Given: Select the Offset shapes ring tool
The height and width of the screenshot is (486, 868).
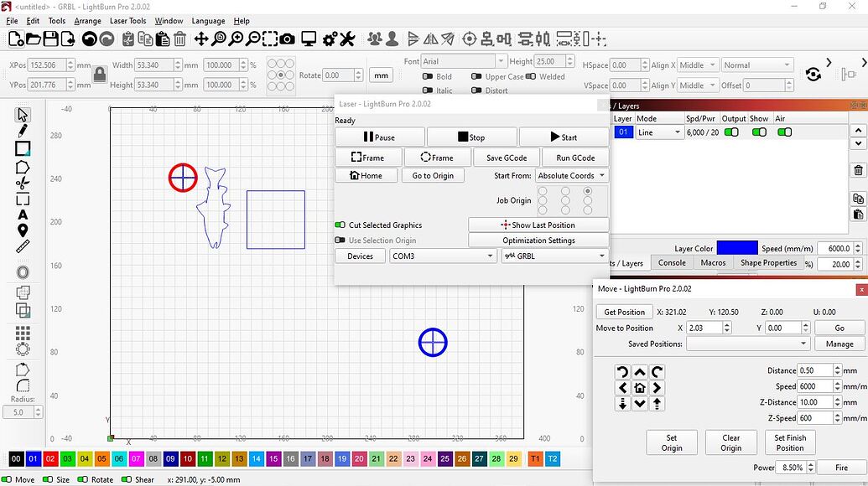Looking at the screenshot, I should [x=23, y=272].
